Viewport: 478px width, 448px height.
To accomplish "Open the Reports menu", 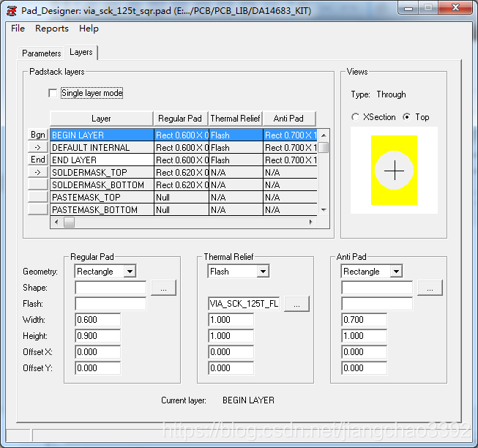I will tap(52, 29).
